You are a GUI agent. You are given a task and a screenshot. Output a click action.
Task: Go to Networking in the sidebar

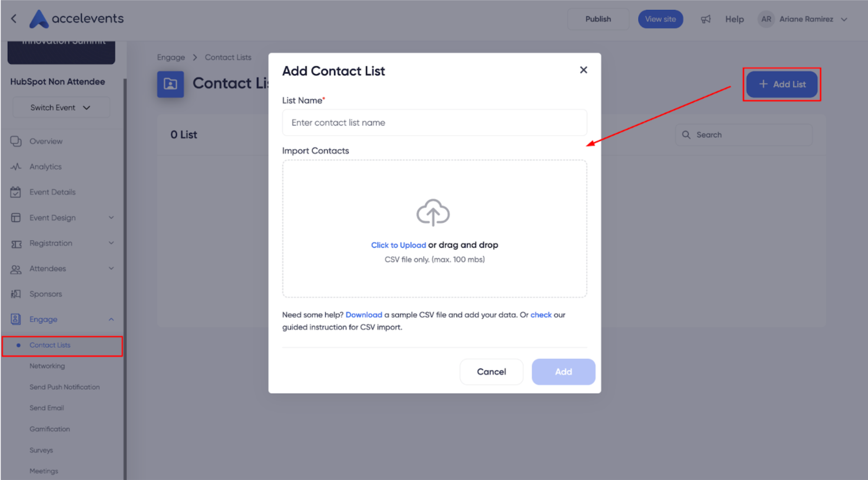click(47, 366)
